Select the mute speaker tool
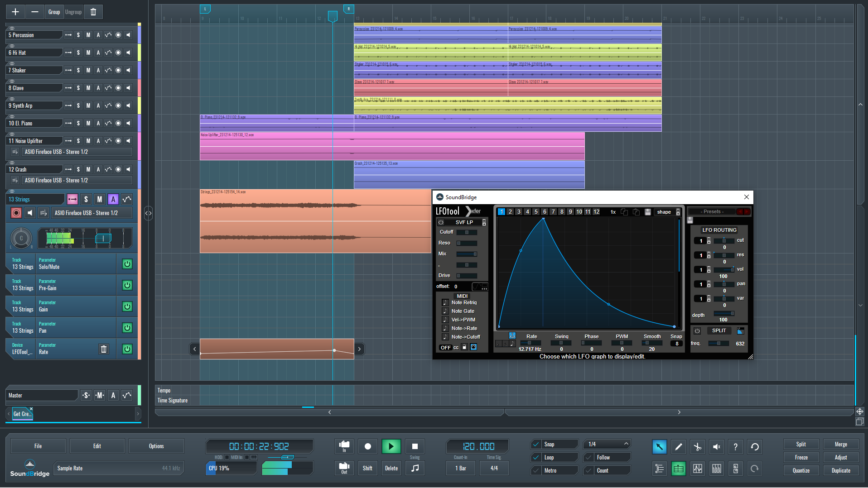This screenshot has width=868, height=488. coord(716,447)
